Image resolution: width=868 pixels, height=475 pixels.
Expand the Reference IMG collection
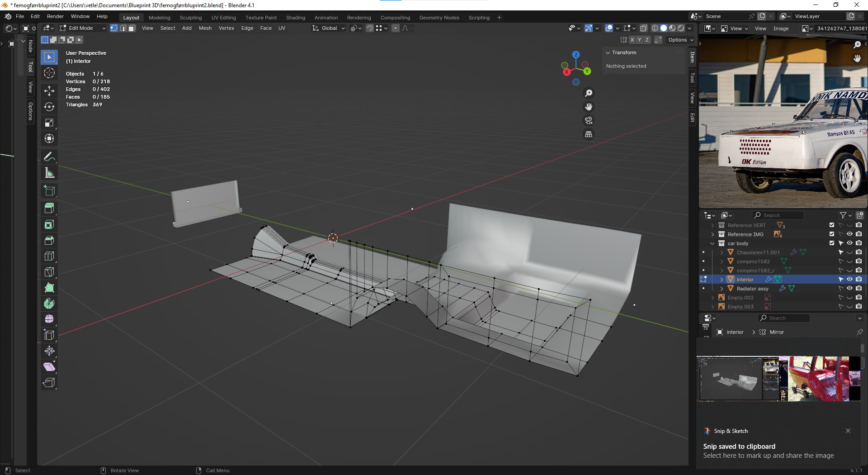(712, 234)
